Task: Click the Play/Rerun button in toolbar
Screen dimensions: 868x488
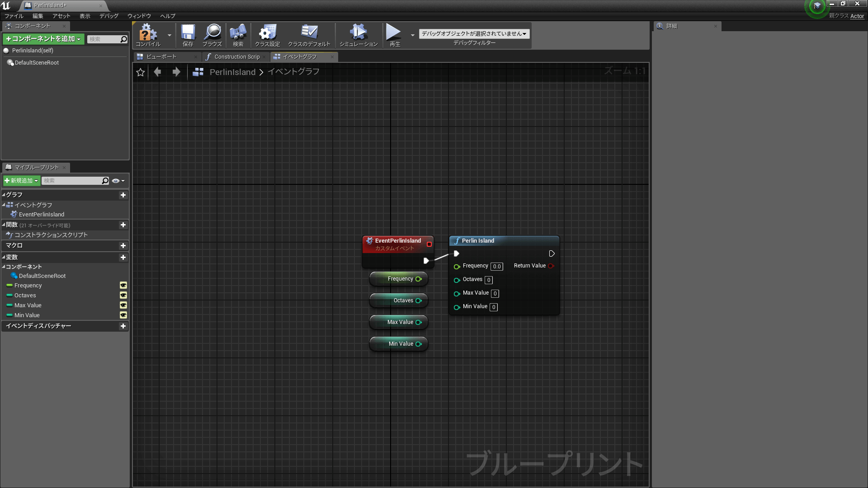Action: 393,33
